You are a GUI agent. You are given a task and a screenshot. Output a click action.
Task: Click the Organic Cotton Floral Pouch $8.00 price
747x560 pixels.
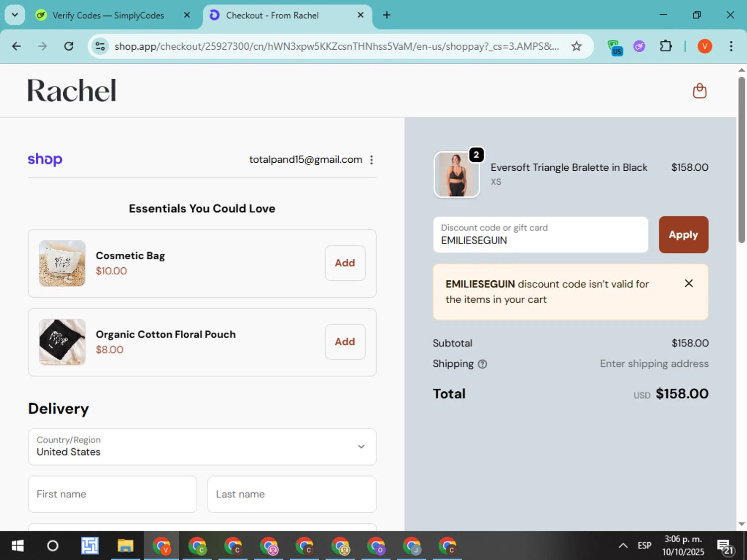[110, 349]
